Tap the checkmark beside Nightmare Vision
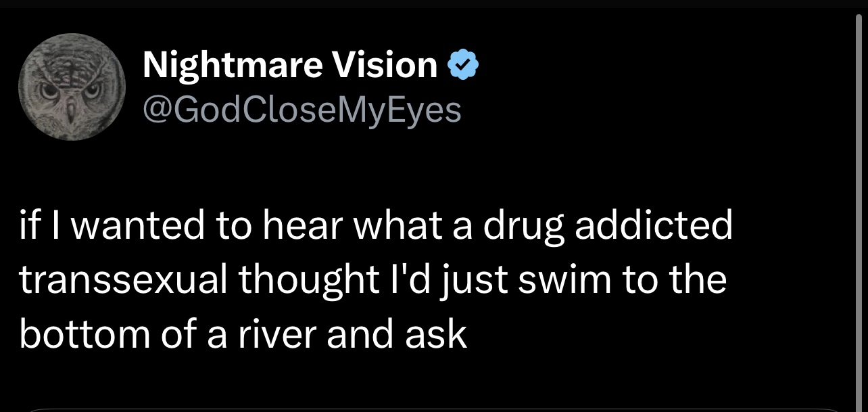868x412 pixels. (x=464, y=65)
